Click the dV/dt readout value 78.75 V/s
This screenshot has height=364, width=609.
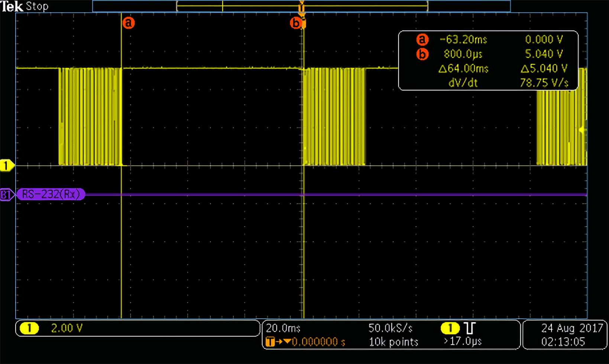tap(544, 82)
